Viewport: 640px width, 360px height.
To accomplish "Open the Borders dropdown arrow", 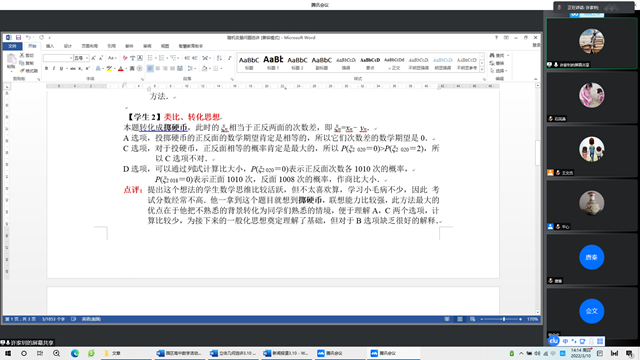I will point(221,69).
